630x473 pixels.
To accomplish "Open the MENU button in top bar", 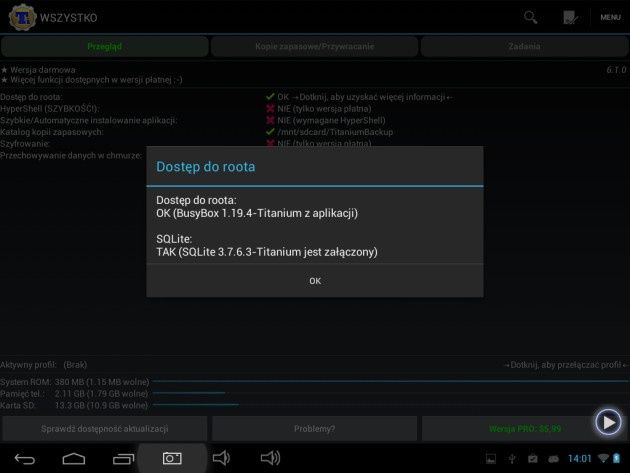I will (x=610, y=17).
